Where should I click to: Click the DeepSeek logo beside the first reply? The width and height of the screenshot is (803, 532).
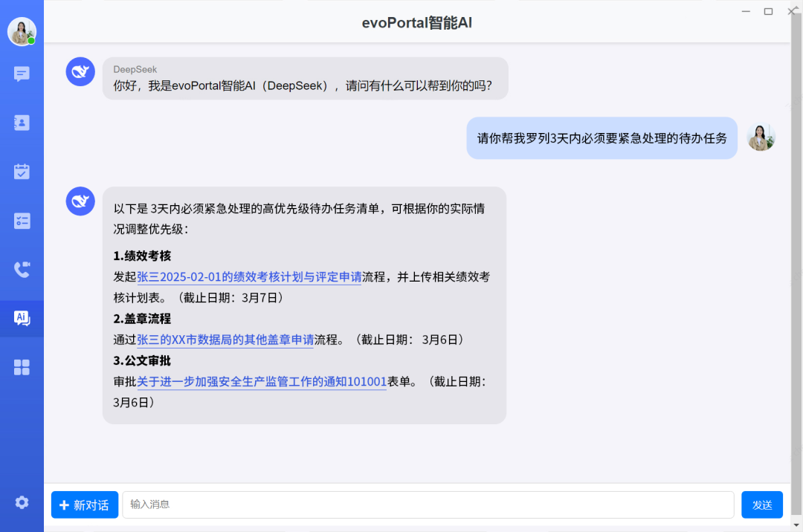coord(80,71)
